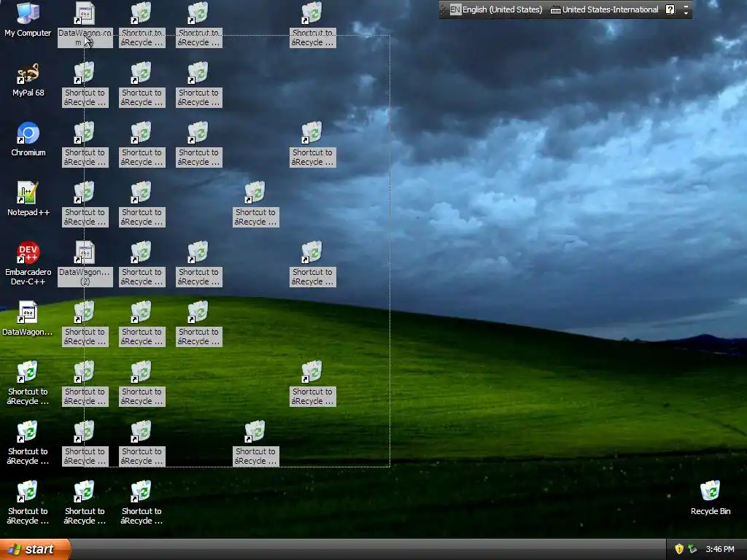The width and height of the screenshot is (747, 560).
Task: Click the 3:46 PM taskbar clock
Action: coord(720,549)
